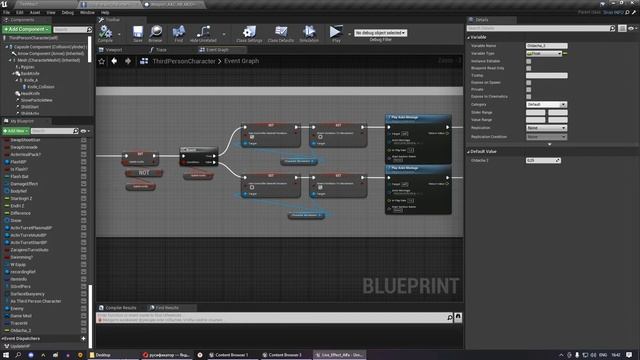The width and height of the screenshot is (640, 360).
Task: Navigate forward with the graph right arrow
Action: pos(128,61)
